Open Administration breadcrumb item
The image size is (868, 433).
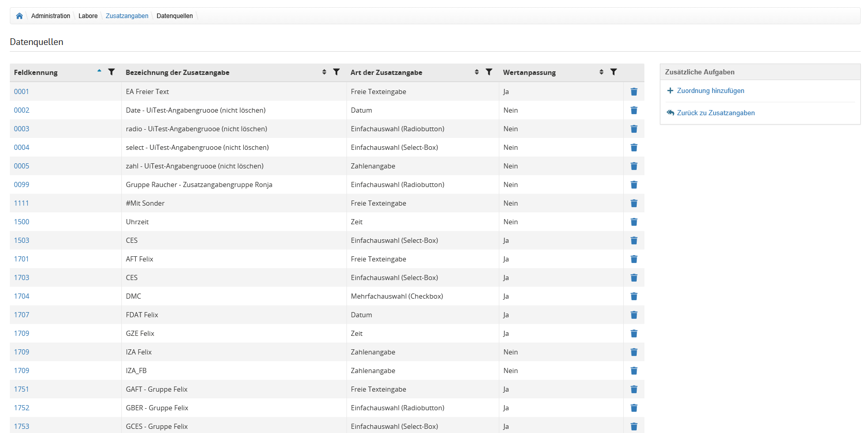(51, 16)
